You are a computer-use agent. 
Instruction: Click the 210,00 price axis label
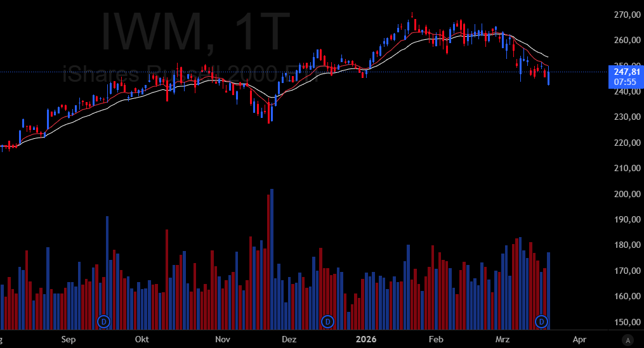[x=627, y=168]
